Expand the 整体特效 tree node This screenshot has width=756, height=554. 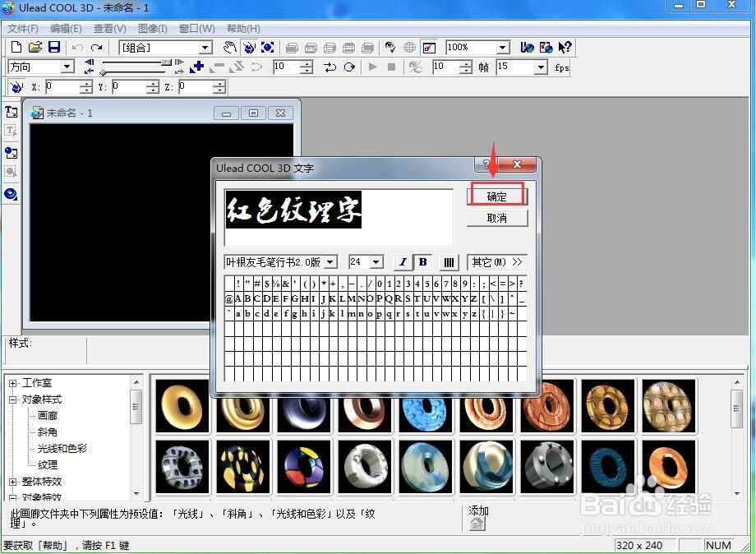12,482
